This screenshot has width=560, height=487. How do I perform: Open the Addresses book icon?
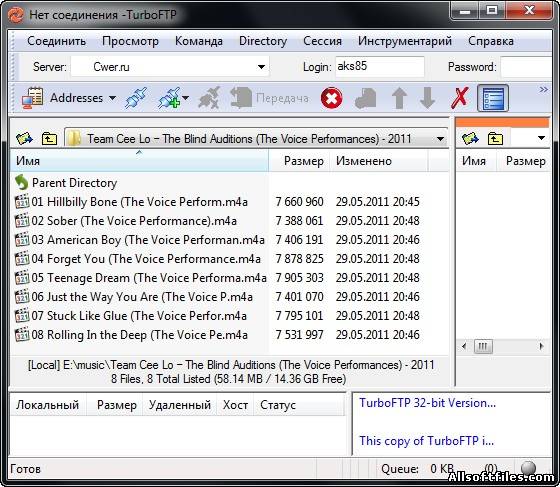click(x=32, y=98)
